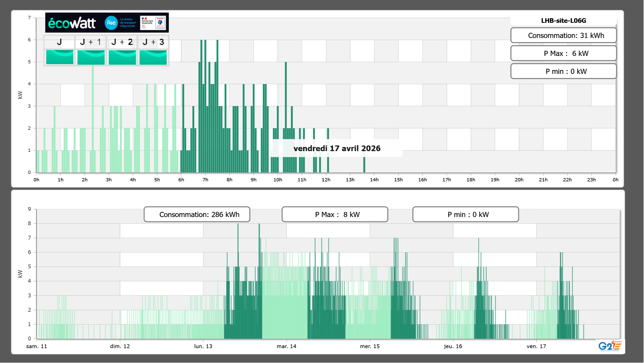Click the Rte round logo icon
644x363 pixels.
111,23
